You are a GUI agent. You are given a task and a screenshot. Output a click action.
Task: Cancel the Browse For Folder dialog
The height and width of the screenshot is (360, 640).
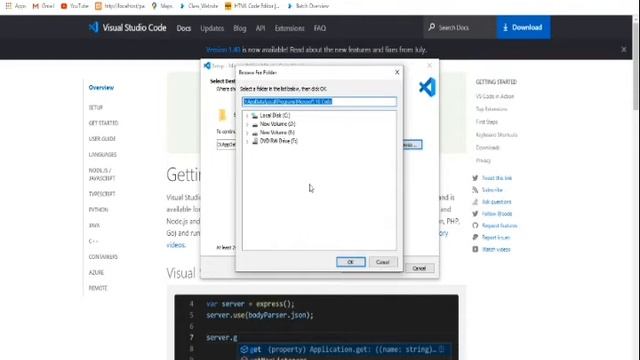382,262
